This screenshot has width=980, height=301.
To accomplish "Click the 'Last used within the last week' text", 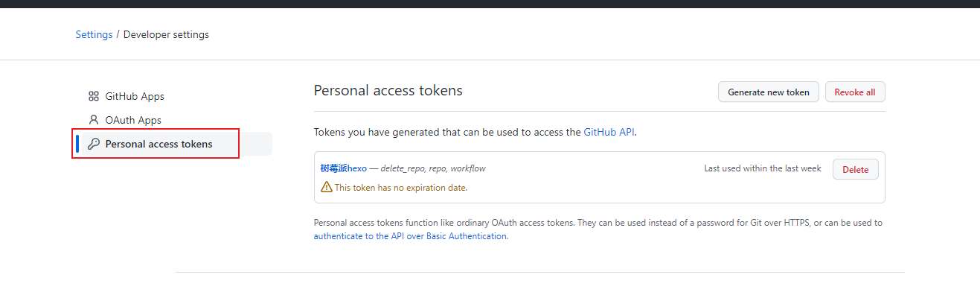I will click(x=762, y=168).
